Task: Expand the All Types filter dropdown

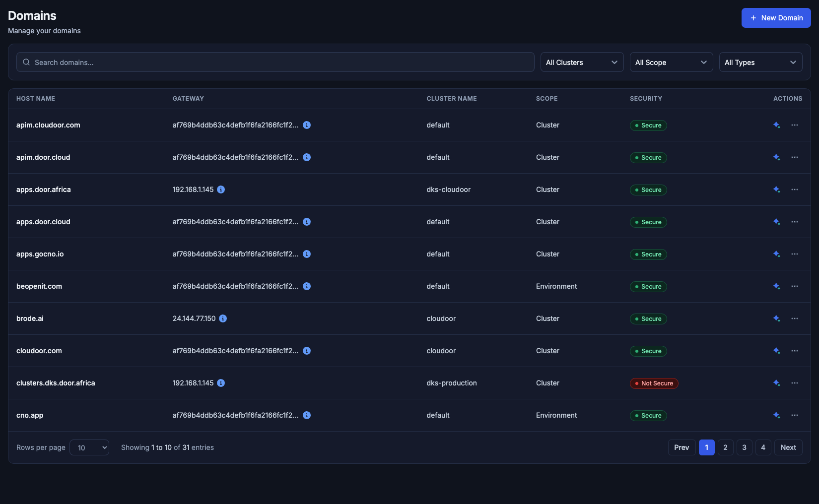Action: 760,62
